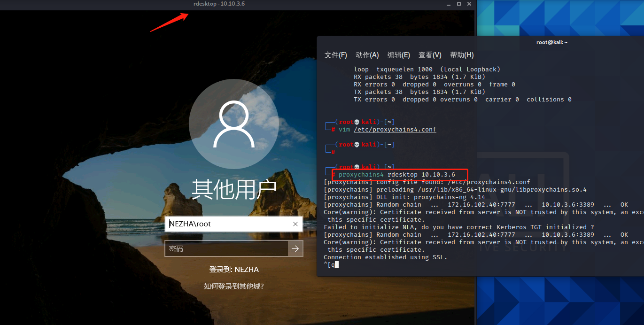Clear the NEZHA\root username with the X icon
The height and width of the screenshot is (325, 644).
tap(295, 224)
